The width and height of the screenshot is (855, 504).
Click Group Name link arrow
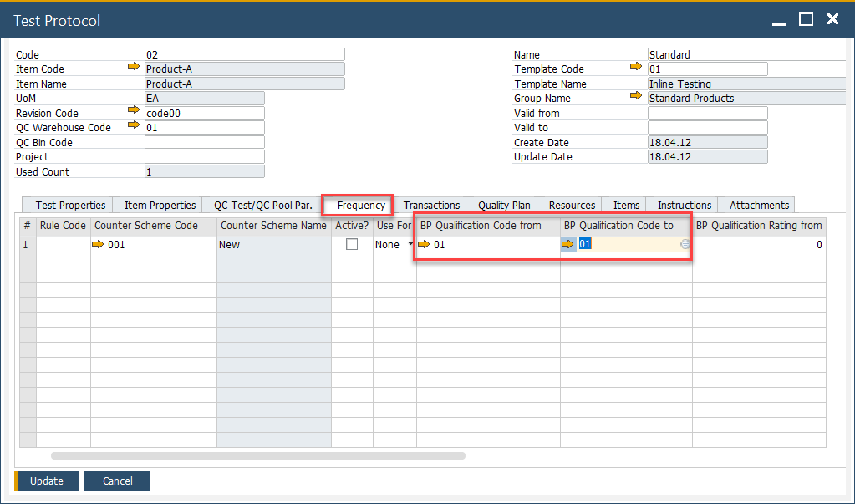pos(636,98)
